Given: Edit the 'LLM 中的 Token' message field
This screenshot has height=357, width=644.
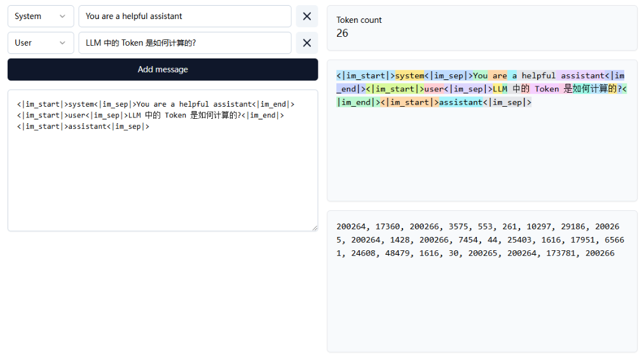Looking at the screenshot, I should (185, 43).
